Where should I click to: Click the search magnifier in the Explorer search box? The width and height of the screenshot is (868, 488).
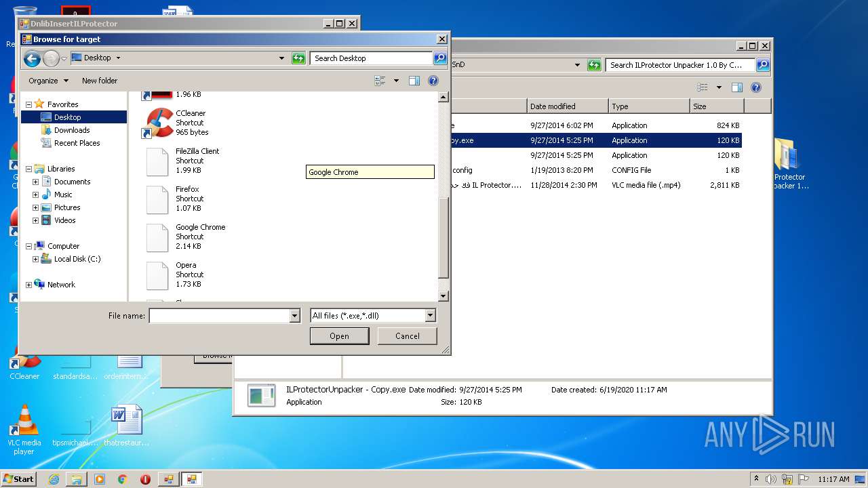(763, 65)
